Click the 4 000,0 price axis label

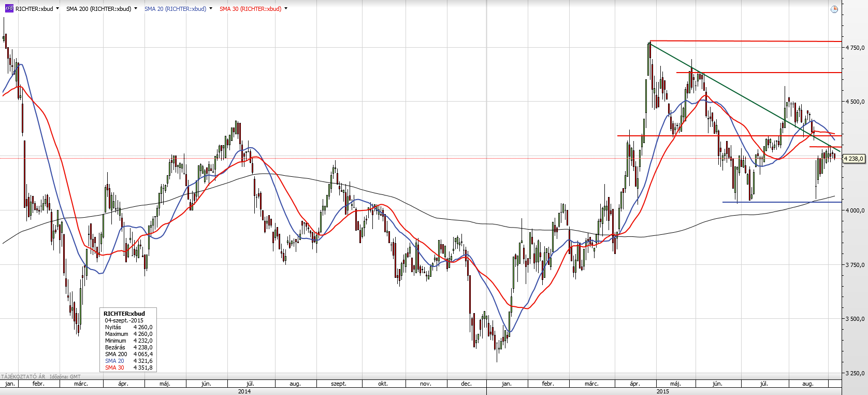pyautogui.click(x=855, y=210)
